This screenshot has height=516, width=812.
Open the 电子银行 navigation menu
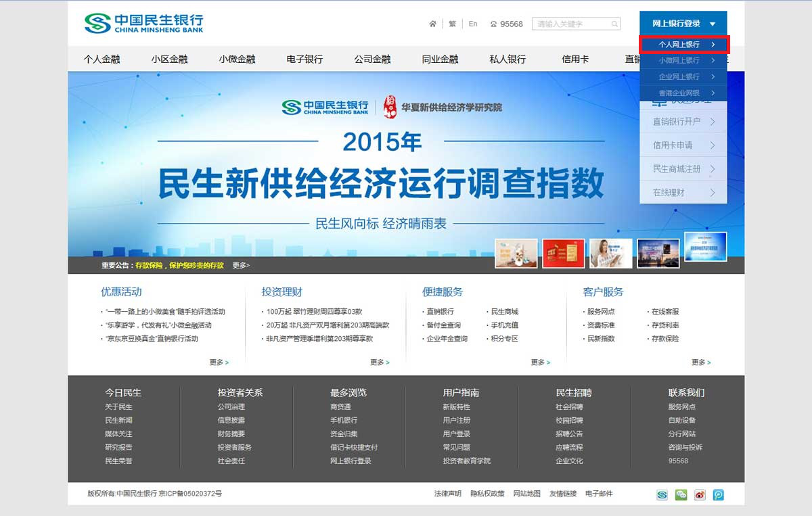(x=304, y=59)
